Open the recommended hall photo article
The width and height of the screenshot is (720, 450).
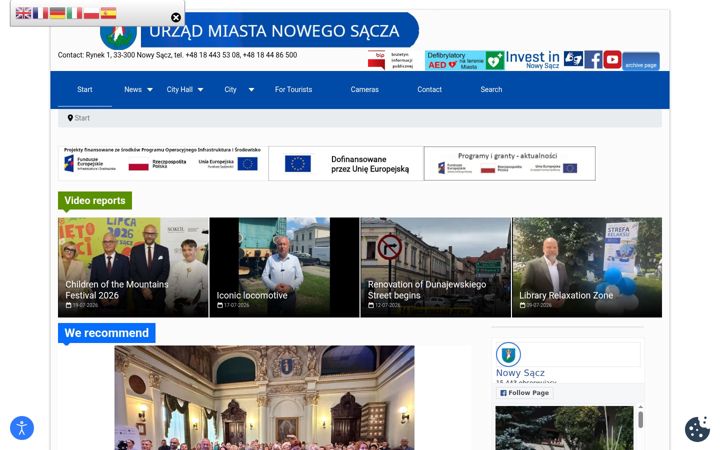coord(264,398)
